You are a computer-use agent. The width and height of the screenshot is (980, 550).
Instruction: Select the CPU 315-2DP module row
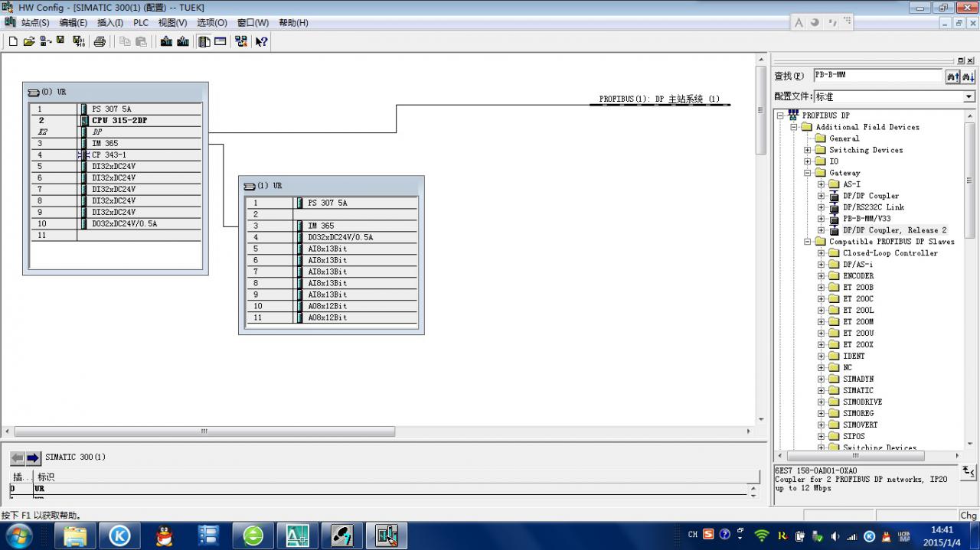116,121
